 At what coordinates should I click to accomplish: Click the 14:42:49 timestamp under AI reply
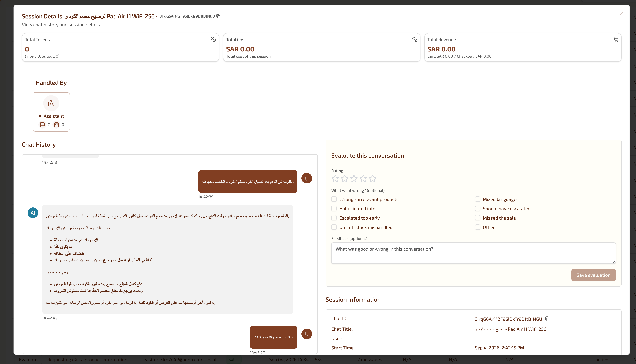coord(50,318)
